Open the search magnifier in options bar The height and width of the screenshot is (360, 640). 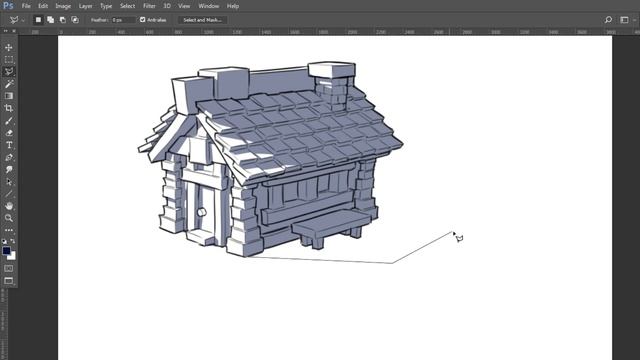coord(608,20)
